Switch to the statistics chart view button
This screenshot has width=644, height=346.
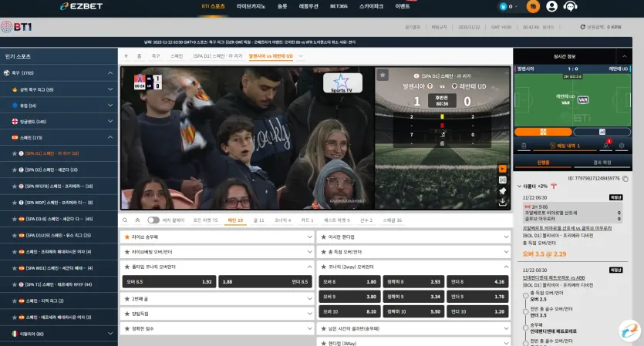602,132
